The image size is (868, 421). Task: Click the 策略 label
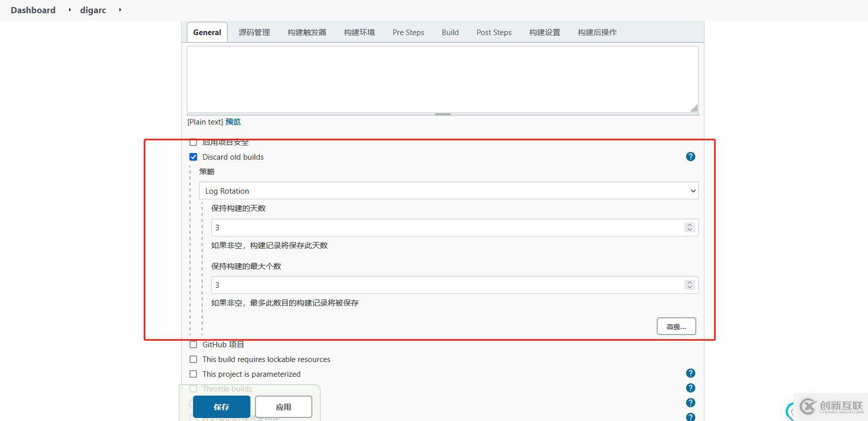[207, 172]
